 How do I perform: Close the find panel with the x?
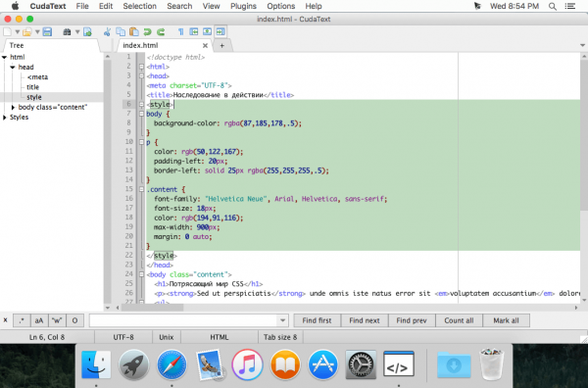point(5,320)
